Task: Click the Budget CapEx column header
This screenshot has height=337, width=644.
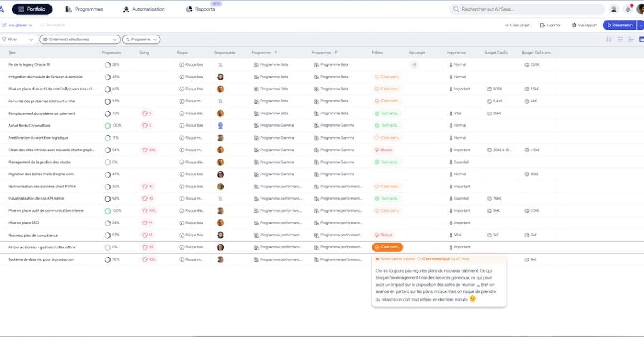Action: point(497,53)
